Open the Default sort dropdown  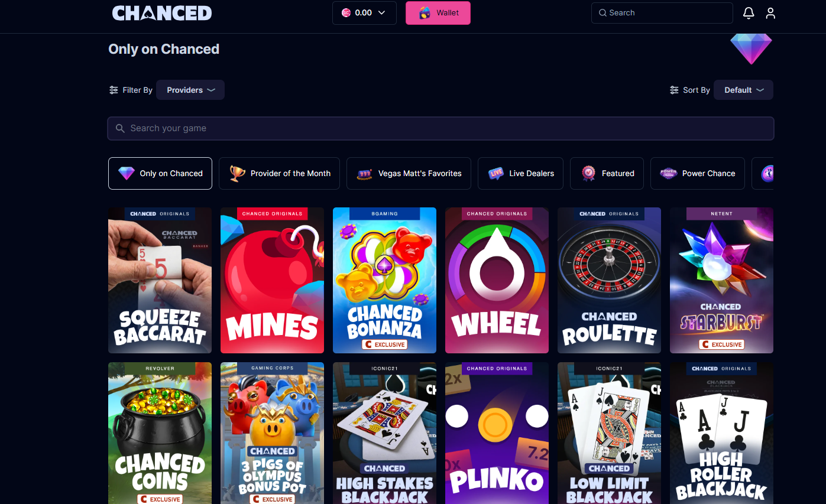point(743,90)
